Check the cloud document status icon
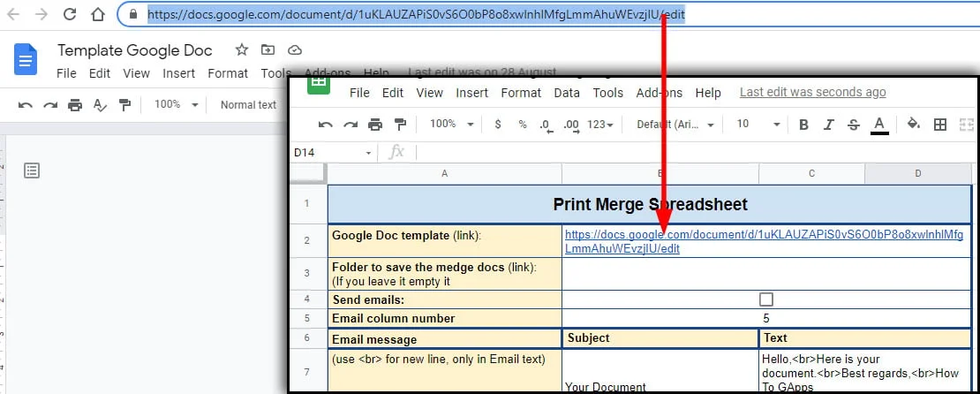980x394 pixels. tap(295, 50)
